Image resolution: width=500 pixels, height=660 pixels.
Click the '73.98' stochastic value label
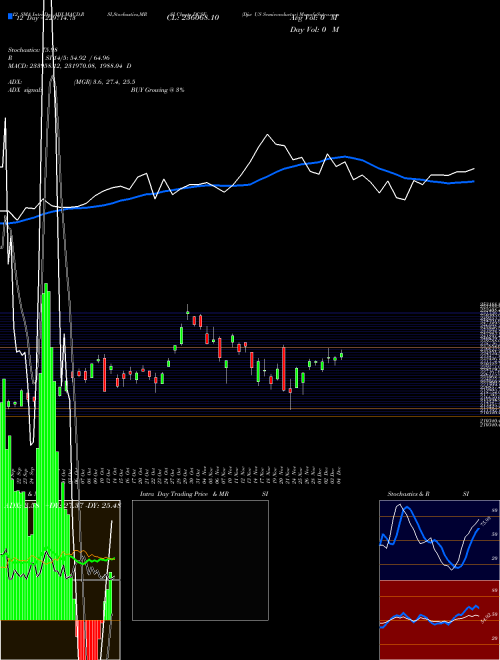[x=484, y=522]
